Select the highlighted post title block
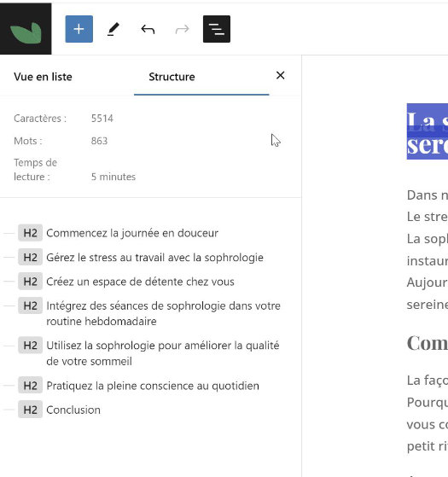 pyautogui.click(x=428, y=131)
